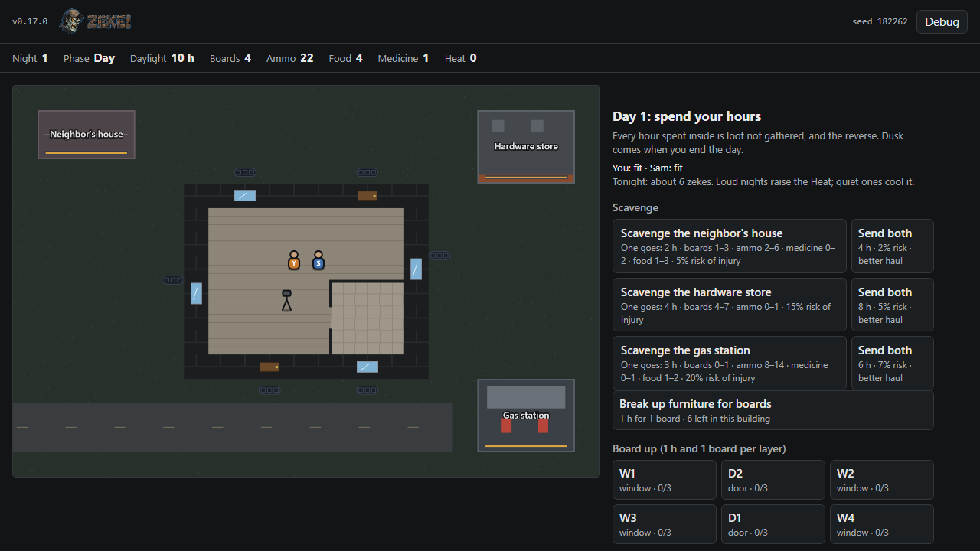Viewport: 980px width, 551px height.
Task: Scavenge the gas station with one person
Action: (730, 364)
